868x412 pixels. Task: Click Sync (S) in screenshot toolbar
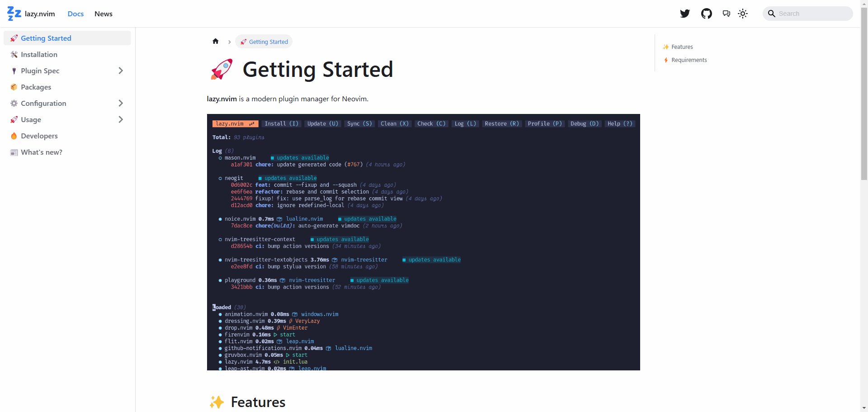359,123
